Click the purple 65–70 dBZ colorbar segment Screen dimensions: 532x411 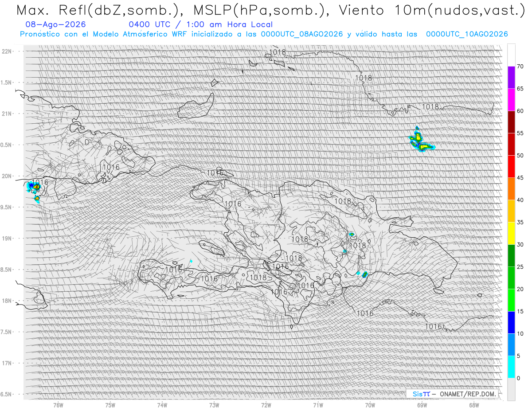click(511, 78)
